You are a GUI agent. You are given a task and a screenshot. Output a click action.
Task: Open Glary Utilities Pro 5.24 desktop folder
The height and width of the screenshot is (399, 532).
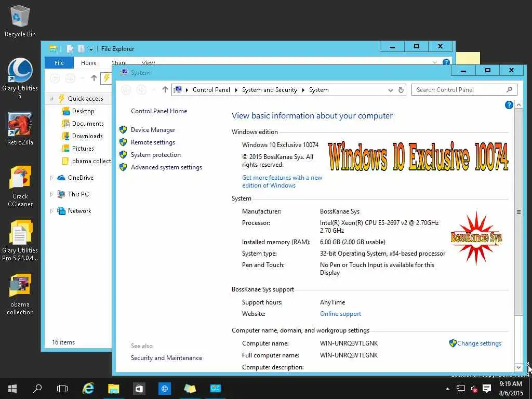click(20, 241)
